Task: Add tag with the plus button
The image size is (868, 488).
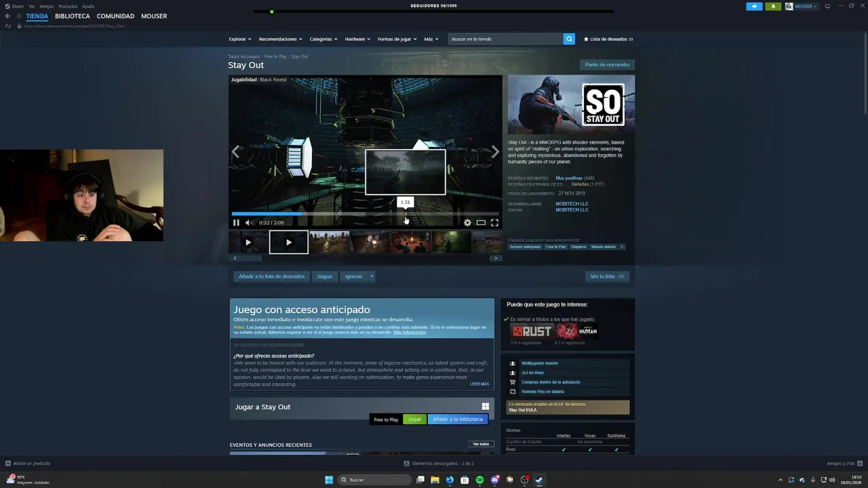Action: 622,247
